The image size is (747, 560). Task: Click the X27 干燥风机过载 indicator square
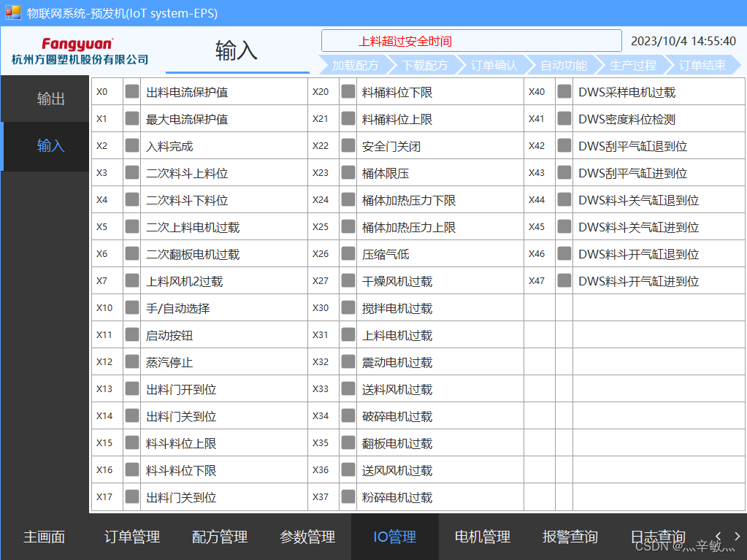click(x=348, y=280)
